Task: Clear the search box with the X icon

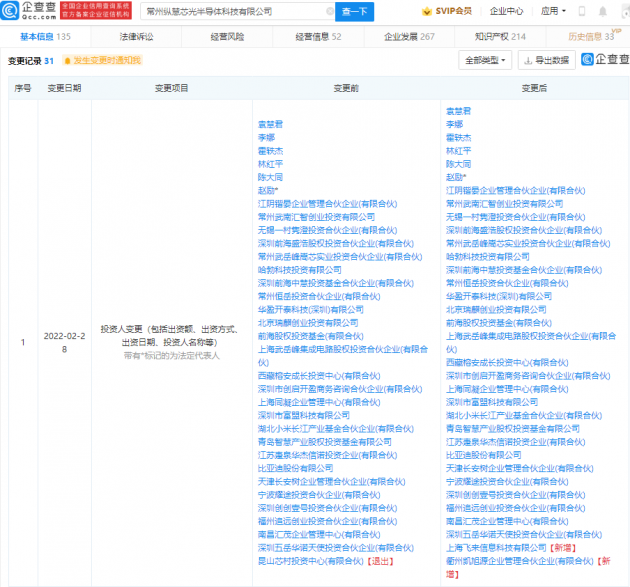Action: [330, 12]
